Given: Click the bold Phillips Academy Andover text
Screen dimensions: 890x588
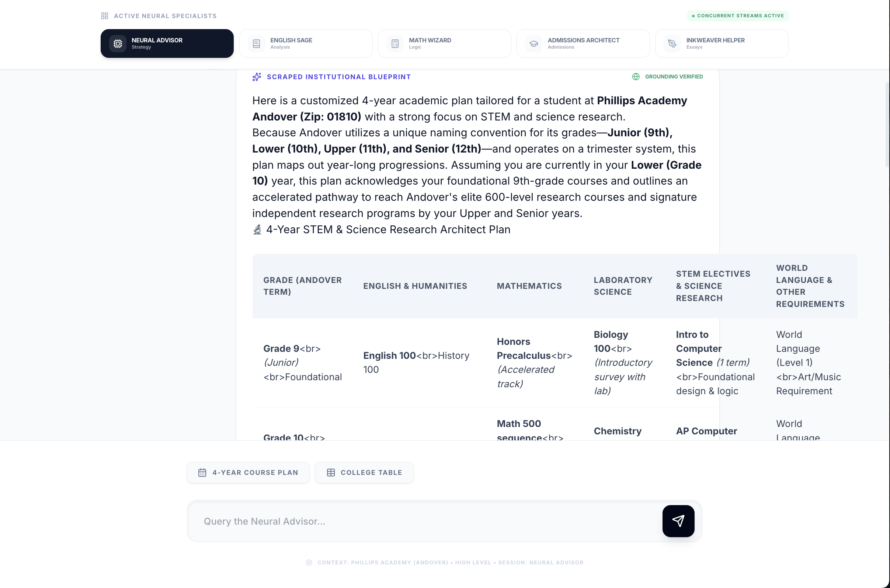Looking at the screenshot, I should 469,109.
